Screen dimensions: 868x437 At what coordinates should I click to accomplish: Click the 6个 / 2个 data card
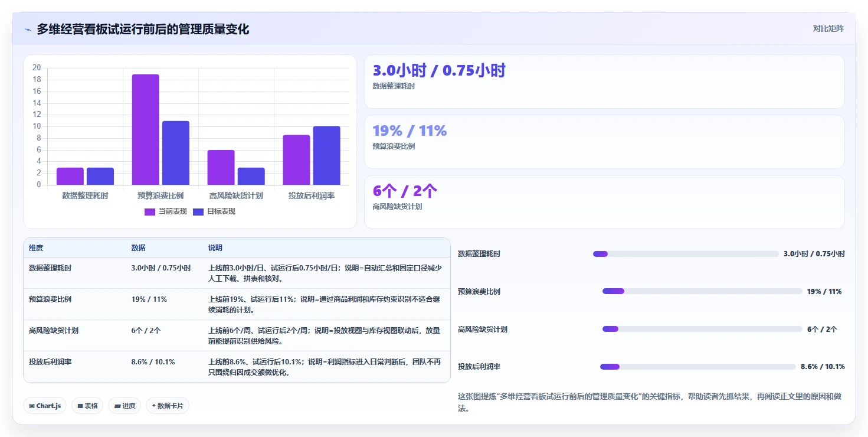pos(604,202)
